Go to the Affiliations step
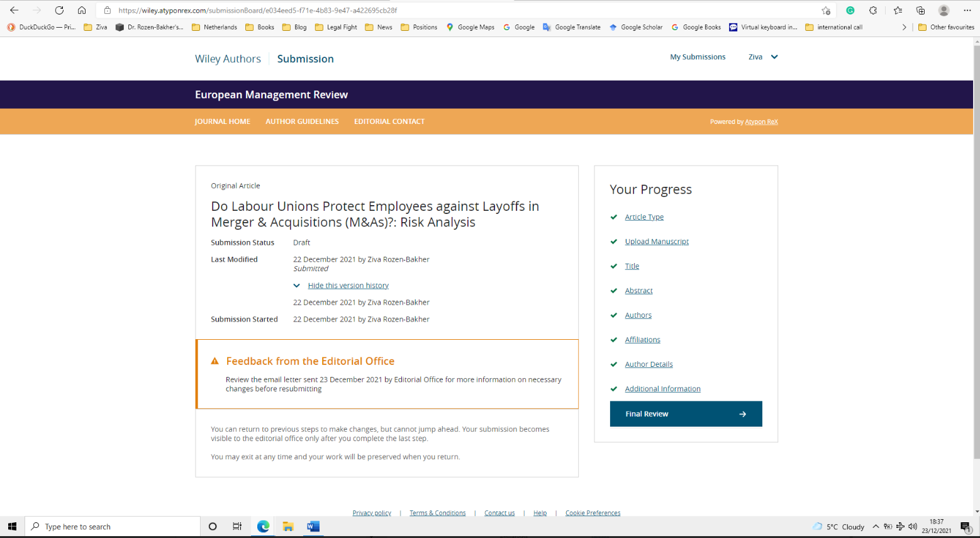The height and width of the screenshot is (538, 980). click(642, 340)
